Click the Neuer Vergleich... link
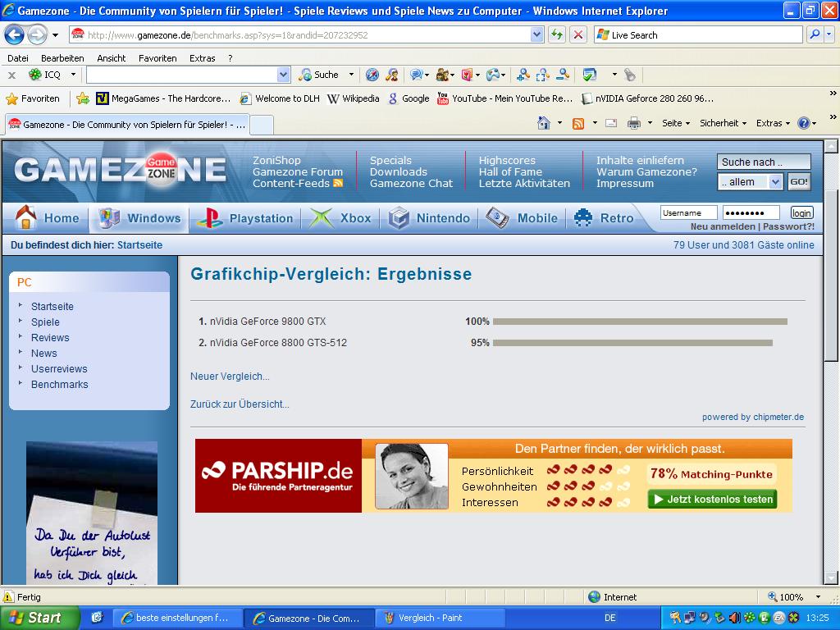The width and height of the screenshot is (840, 630). (x=230, y=376)
